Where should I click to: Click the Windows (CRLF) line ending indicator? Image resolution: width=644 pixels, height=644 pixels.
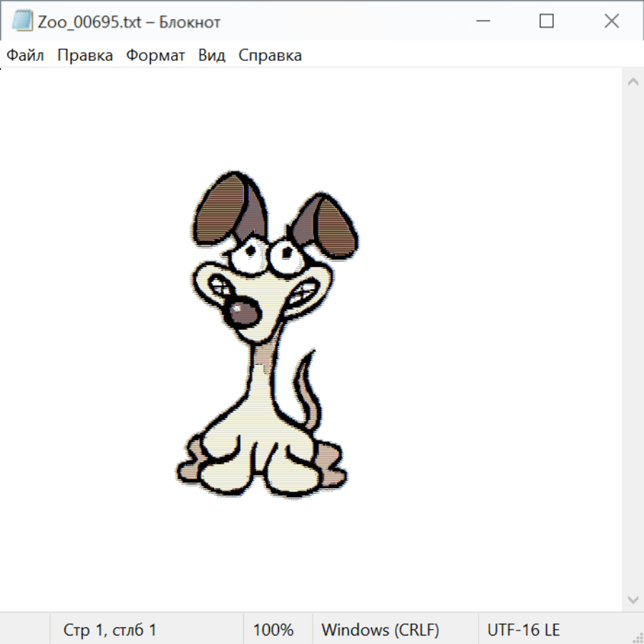pos(380,630)
